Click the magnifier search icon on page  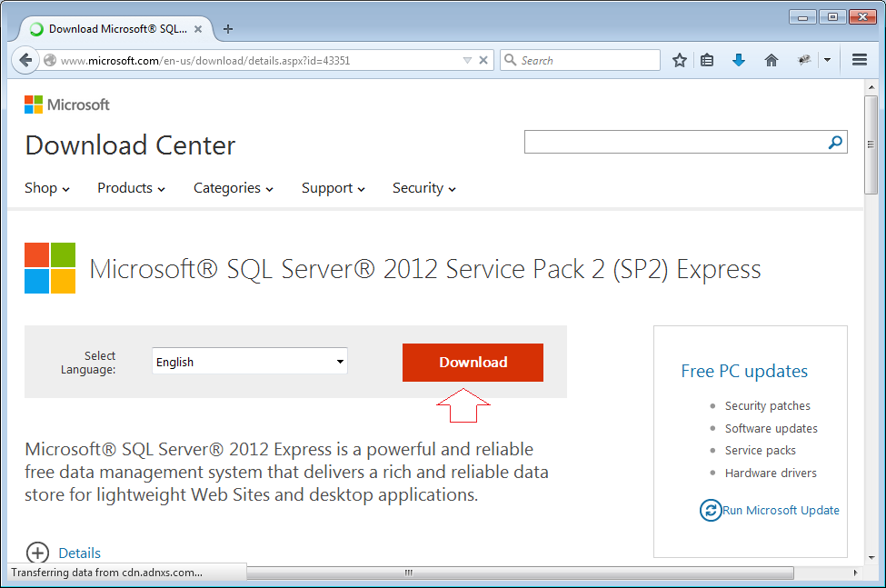(835, 142)
